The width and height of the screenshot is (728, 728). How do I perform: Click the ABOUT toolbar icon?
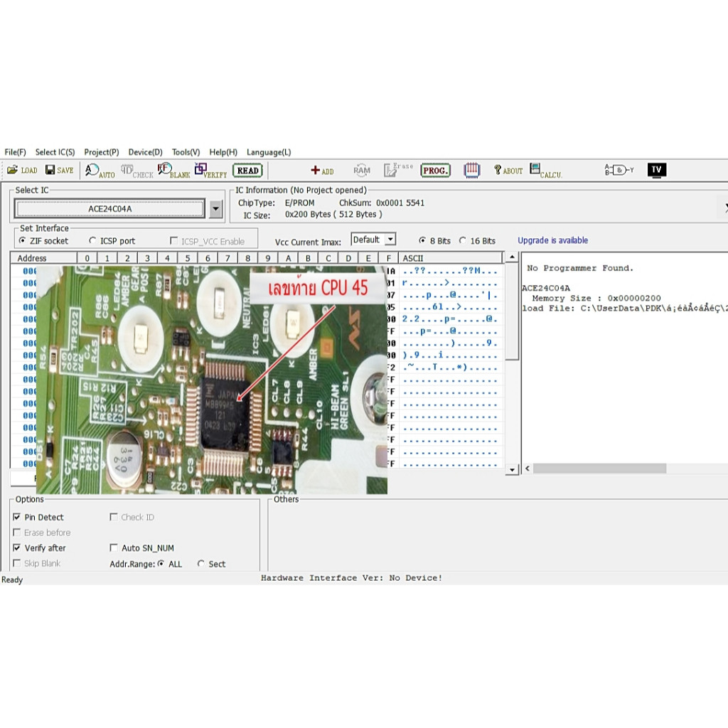[x=508, y=171]
